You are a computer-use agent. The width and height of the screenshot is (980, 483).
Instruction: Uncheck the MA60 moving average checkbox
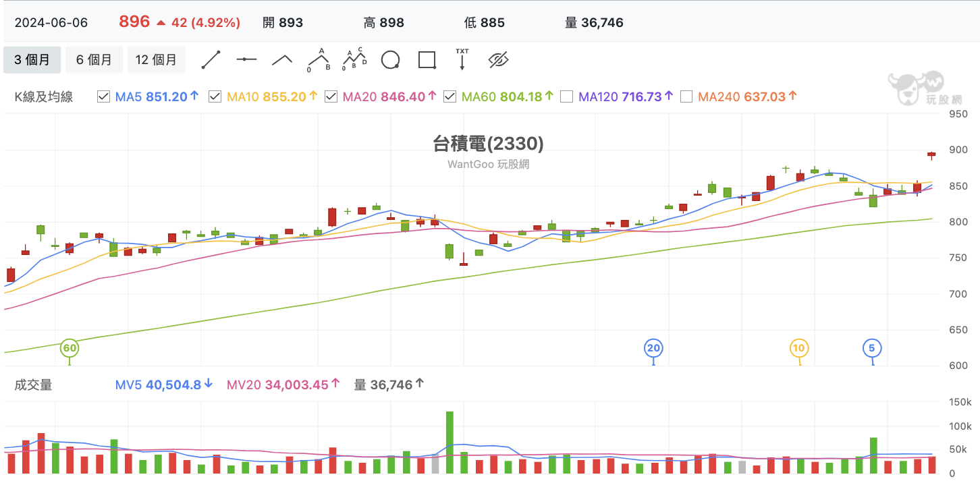450,96
